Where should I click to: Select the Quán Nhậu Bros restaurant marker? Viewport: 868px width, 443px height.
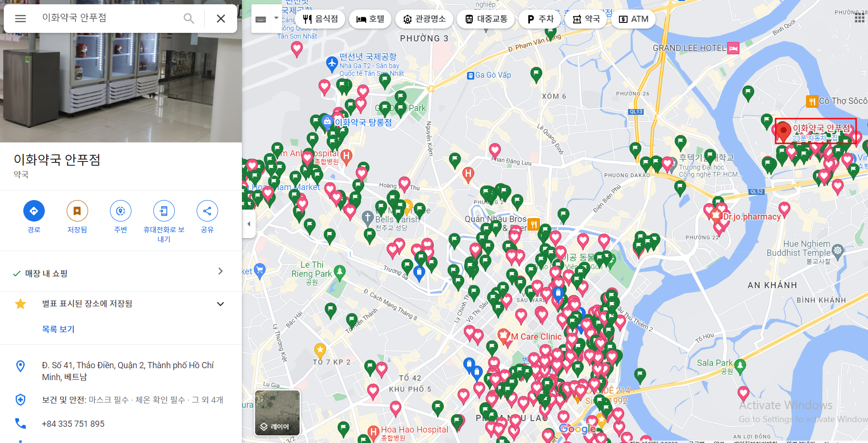click(x=534, y=223)
